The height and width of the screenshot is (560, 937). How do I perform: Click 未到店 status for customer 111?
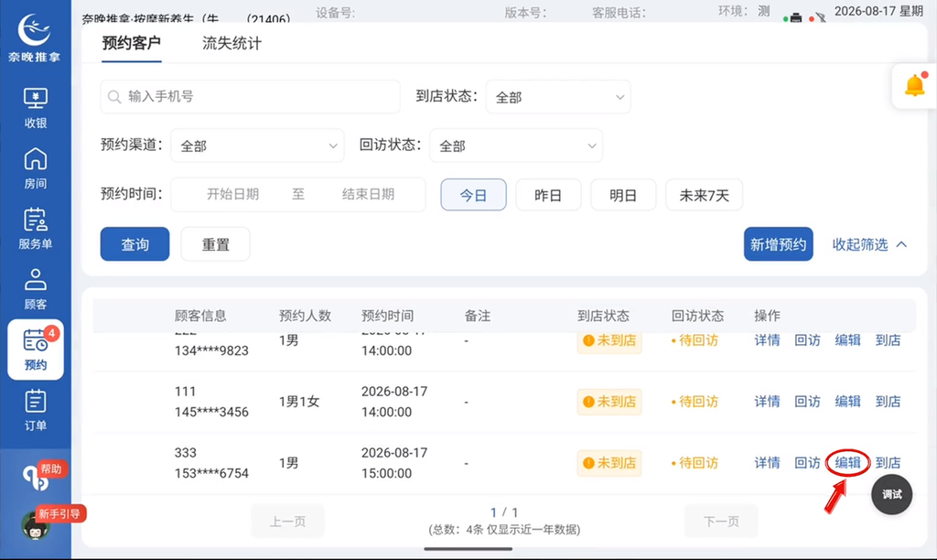coord(609,402)
